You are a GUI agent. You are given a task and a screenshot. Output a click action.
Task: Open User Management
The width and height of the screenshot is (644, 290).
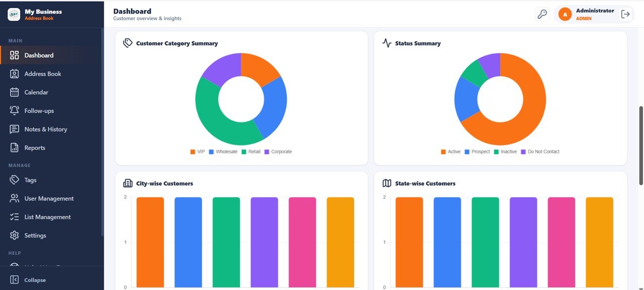tap(51, 198)
